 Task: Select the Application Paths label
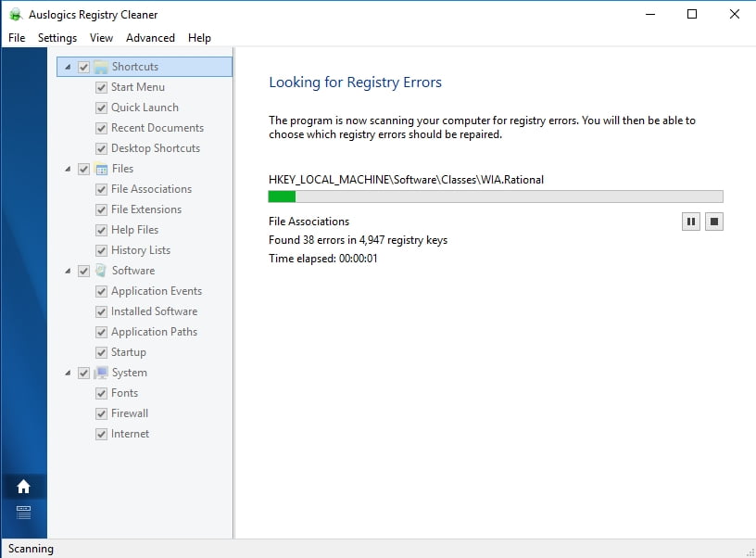point(155,332)
